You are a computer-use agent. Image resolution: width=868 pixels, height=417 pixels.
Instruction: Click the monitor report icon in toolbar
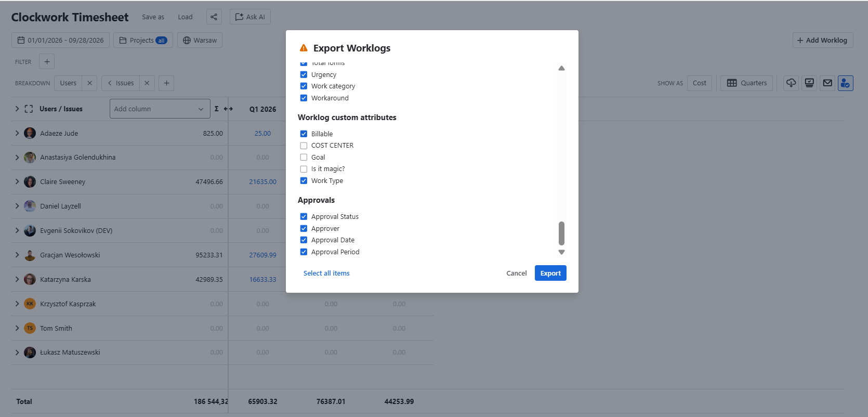pos(809,83)
